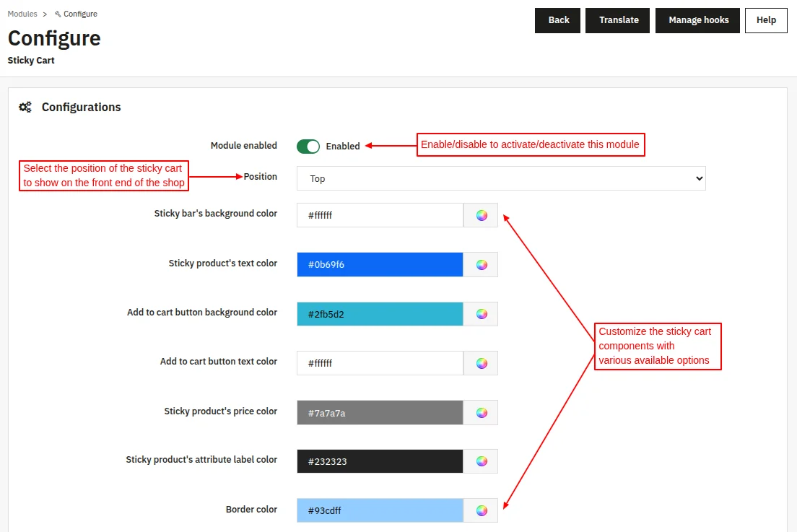Click the Border color label
This screenshot has width=797, height=532.
tap(252, 509)
